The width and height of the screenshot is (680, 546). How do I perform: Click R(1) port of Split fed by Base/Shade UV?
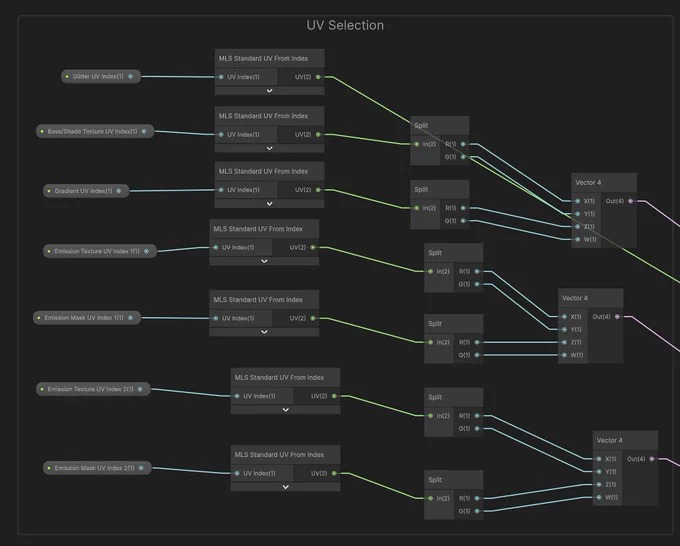[x=463, y=144]
